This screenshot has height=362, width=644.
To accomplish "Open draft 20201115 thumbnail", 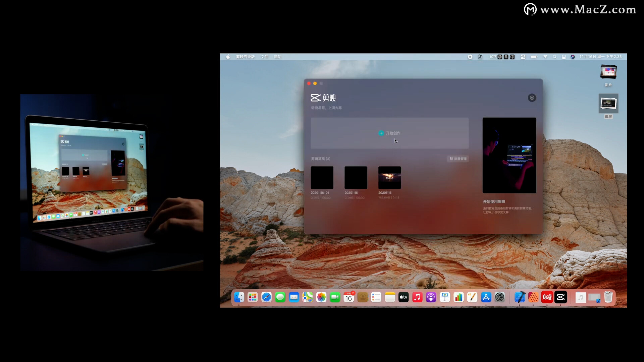I will (389, 178).
